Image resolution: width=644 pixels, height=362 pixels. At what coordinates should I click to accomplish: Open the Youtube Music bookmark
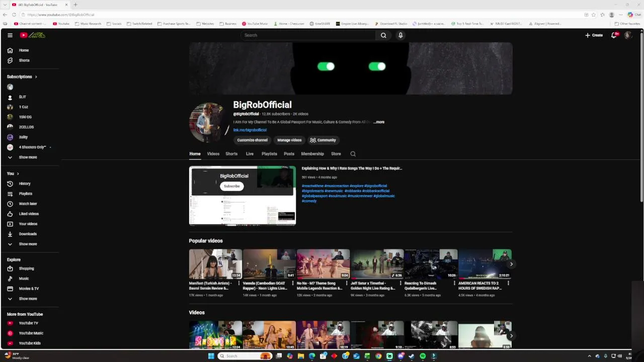click(x=255, y=24)
